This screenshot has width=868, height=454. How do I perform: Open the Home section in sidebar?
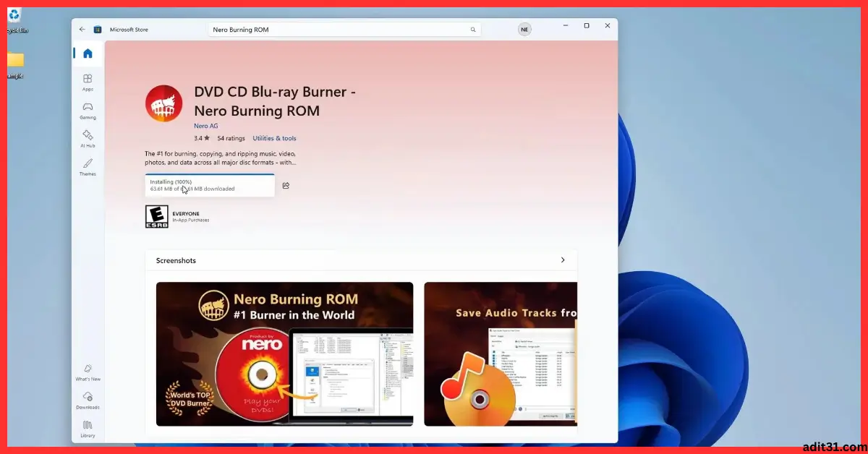[x=88, y=53]
